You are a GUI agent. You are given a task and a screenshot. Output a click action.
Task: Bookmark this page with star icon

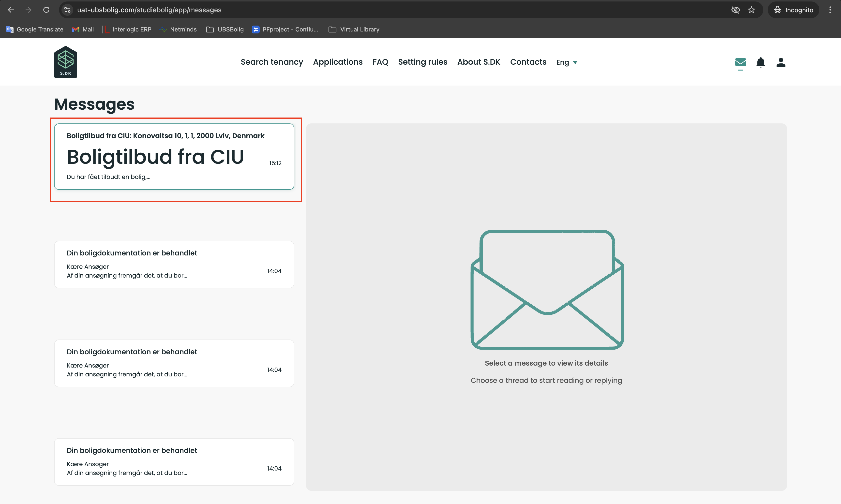[x=751, y=10]
